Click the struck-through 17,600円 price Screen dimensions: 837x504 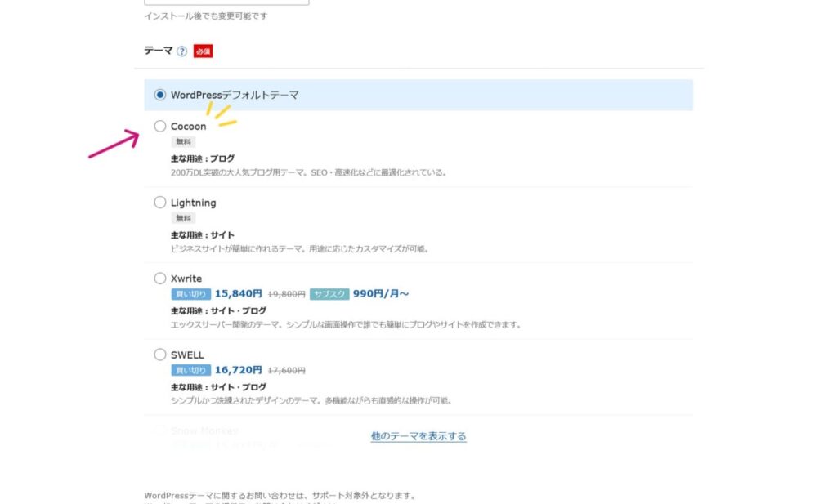coord(286,371)
